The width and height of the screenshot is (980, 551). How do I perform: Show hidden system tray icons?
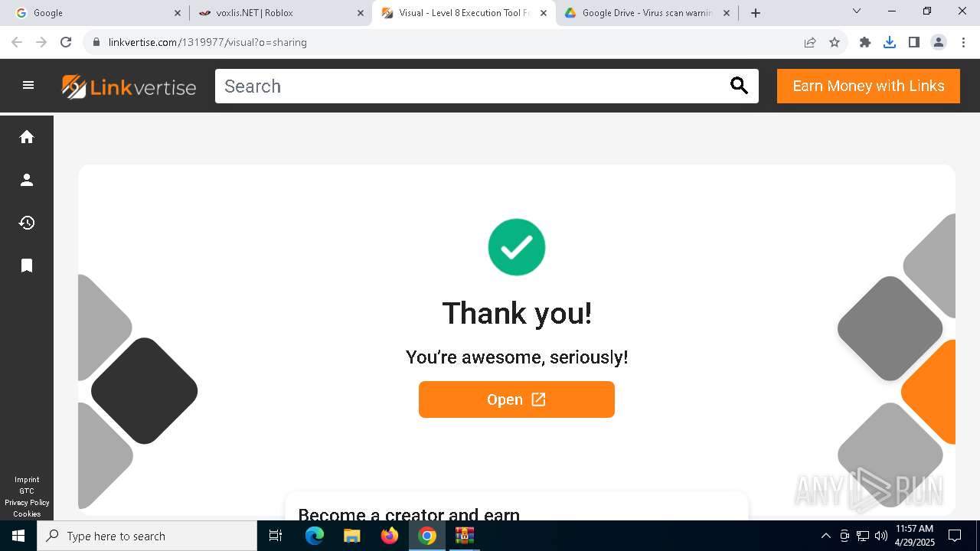pyautogui.click(x=825, y=536)
